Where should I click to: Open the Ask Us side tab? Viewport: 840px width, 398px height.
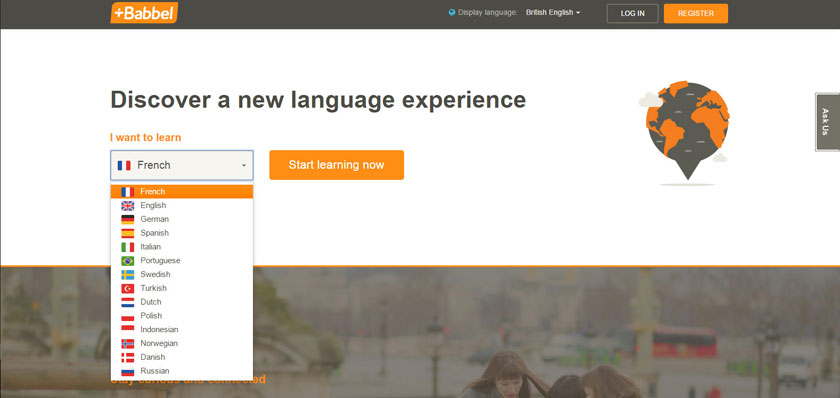[x=827, y=122]
